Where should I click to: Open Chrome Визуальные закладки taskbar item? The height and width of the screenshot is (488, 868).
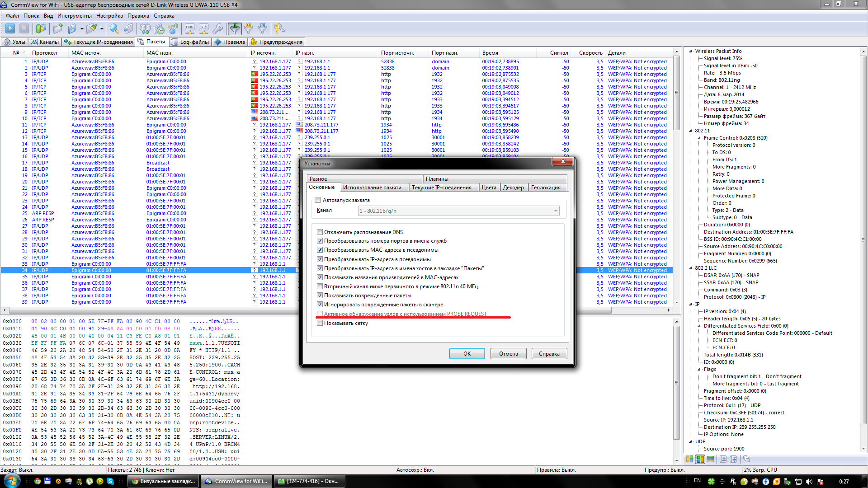click(x=163, y=481)
